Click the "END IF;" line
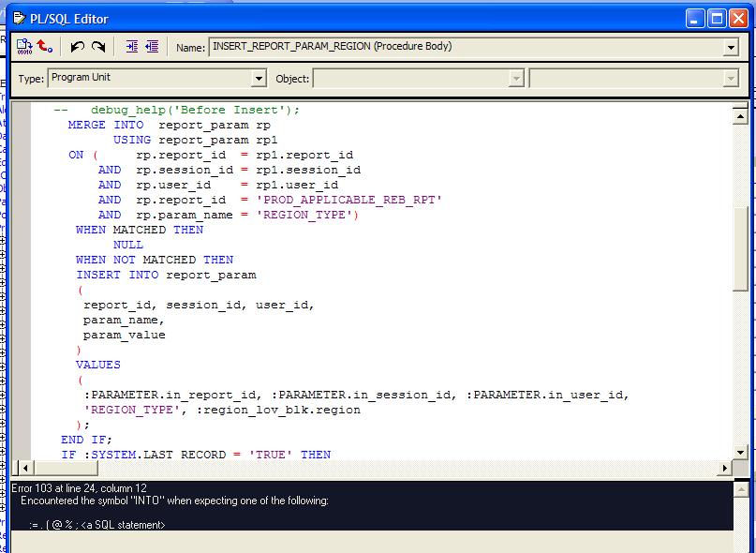This screenshot has height=553, width=756. [x=86, y=440]
